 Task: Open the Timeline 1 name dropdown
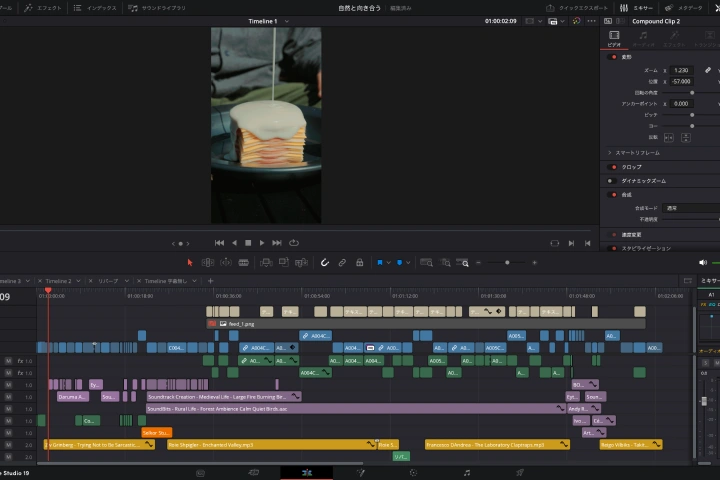coord(287,21)
